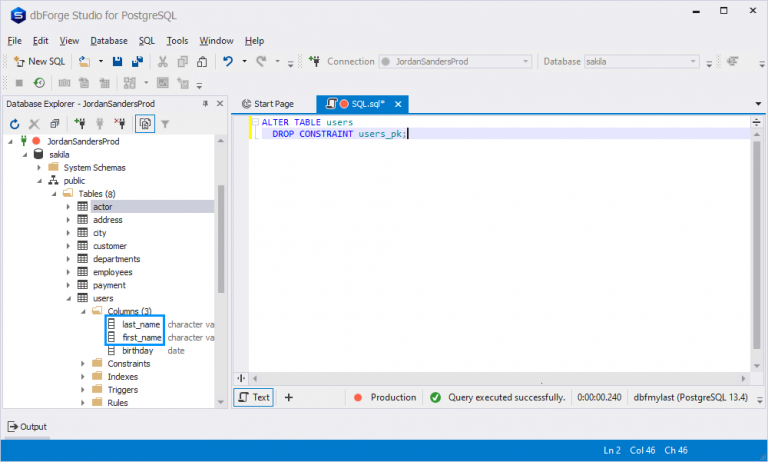Toggle the Text view button
The image size is (768, 462).
click(x=254, y=397)
